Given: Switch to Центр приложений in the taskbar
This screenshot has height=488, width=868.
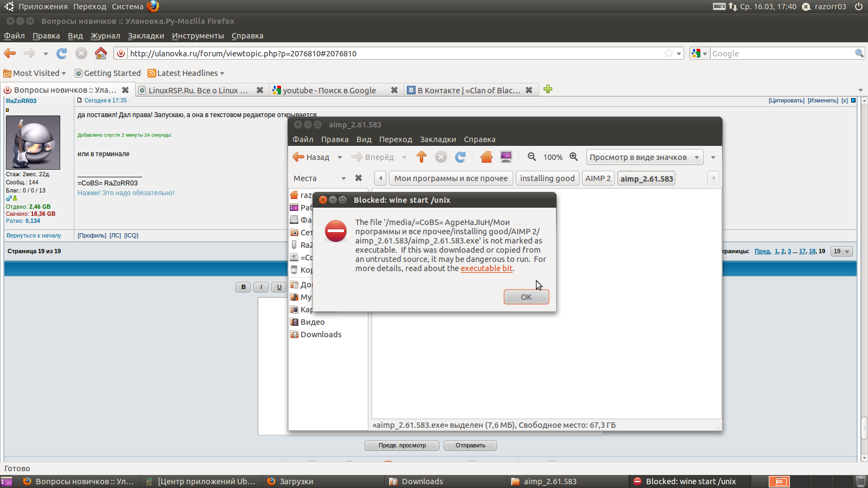Looking at the screenshot, I should pos(200,481).
